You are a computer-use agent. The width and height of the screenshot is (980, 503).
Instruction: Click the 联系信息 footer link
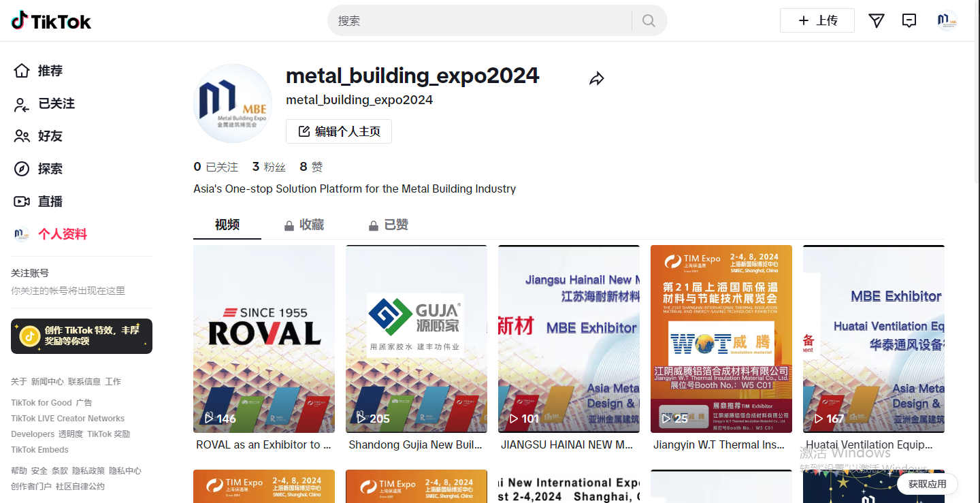[84, 382]
